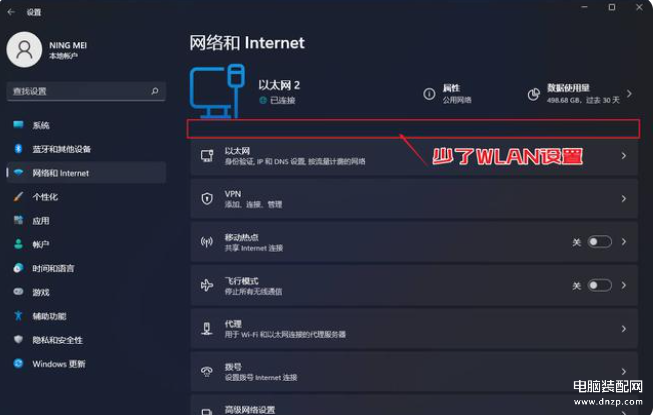Click the back arrow in title bar
Screen dimensions: 653x415
tap(11, 12)
